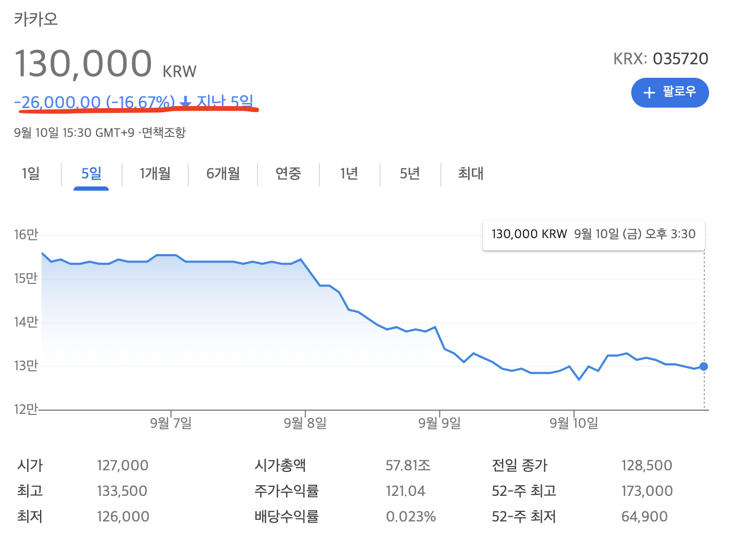Click the 팔로우 follow button

click(670, 93)
